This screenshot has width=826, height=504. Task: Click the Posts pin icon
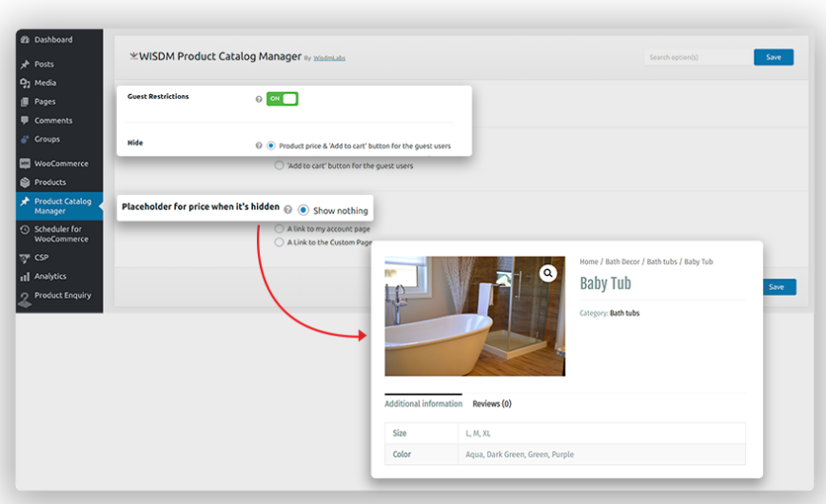click(25, 65)
